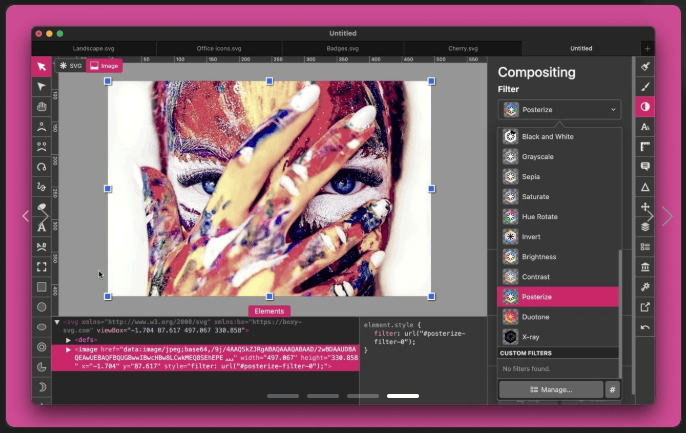This screenshot has width=686, height=433.
Task: Choose the Sepia filter
Action: point(558,177)
